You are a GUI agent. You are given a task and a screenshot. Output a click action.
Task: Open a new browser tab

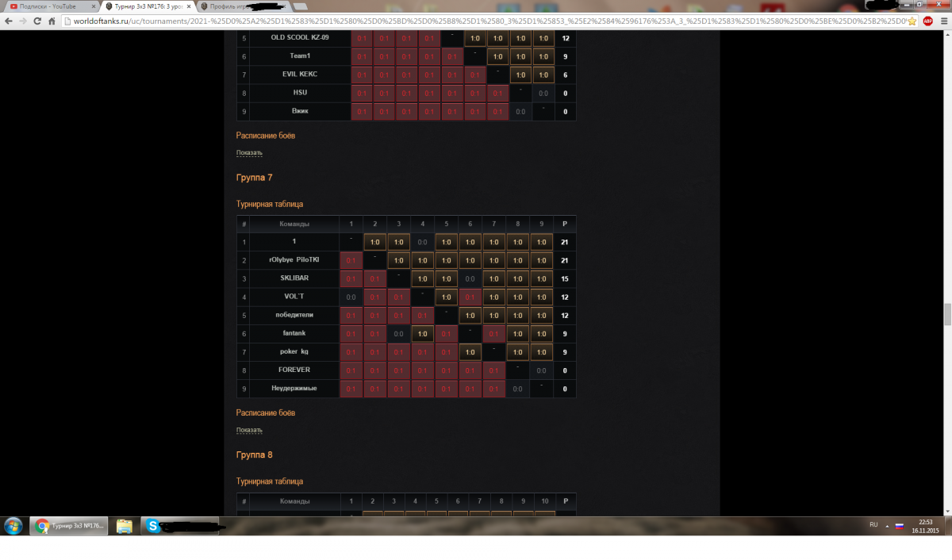pos(301,6)
